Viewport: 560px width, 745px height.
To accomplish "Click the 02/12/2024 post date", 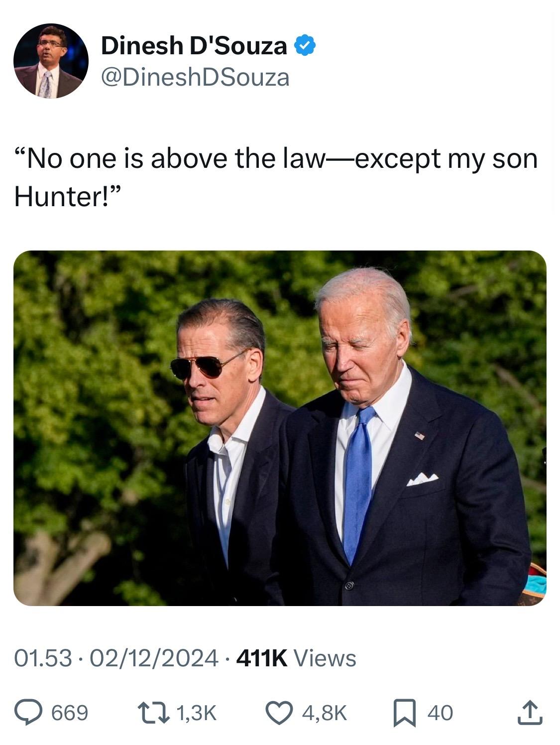I will [x=155, y=658].
